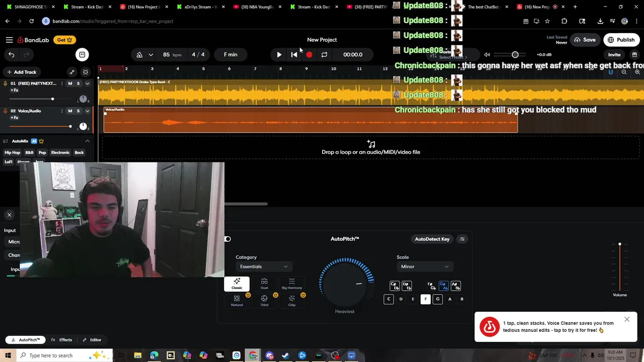Screen dimensions: 644x362
Task: Expand track 01 PARTYNEXT chevron
Action: coord(87,83)
